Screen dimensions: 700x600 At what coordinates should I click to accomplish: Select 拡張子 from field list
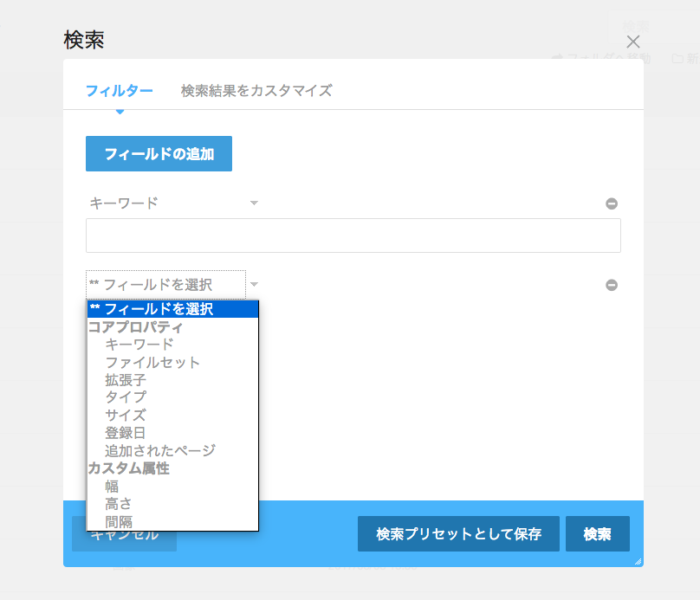click(x=126, y=379)
